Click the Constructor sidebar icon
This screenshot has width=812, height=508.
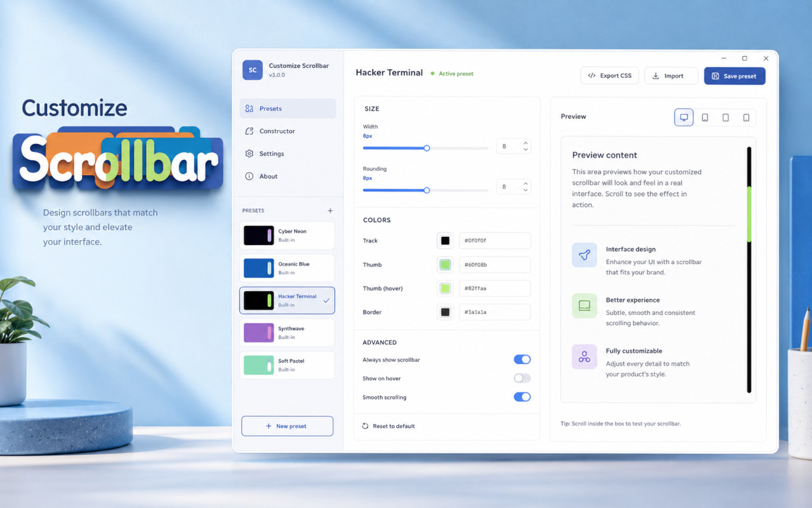coord(249,131)
